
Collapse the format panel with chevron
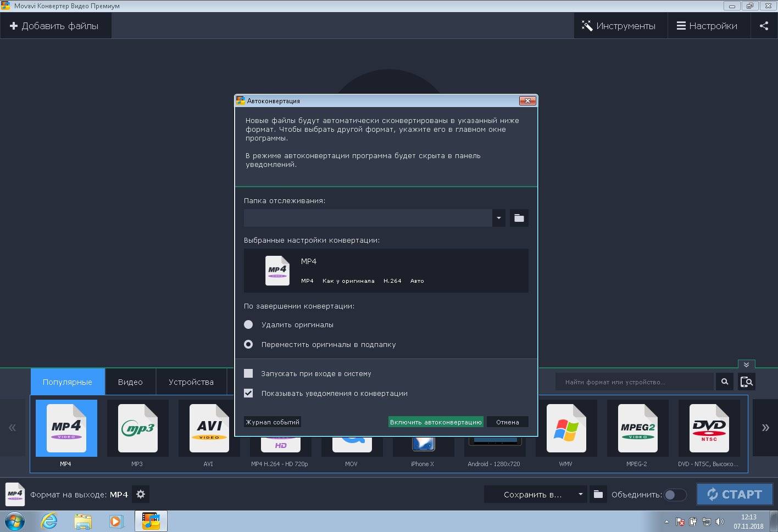coord(746,365)
